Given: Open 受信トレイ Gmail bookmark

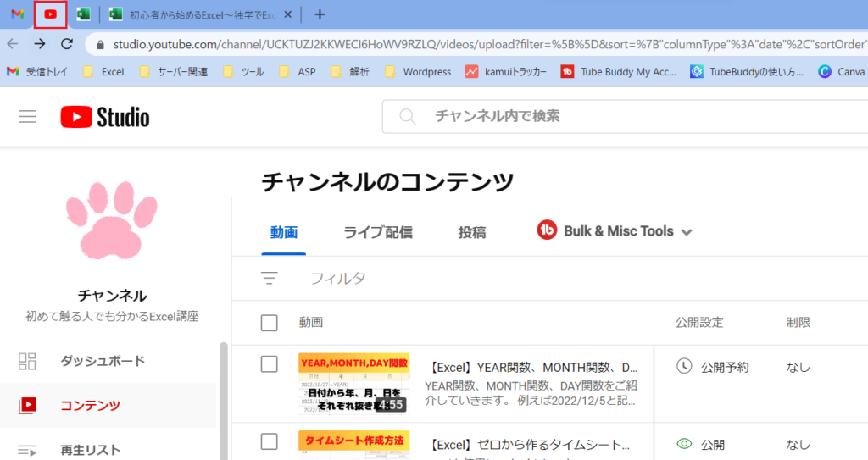Looking at the screenshot, I should (x=37, y=71).
